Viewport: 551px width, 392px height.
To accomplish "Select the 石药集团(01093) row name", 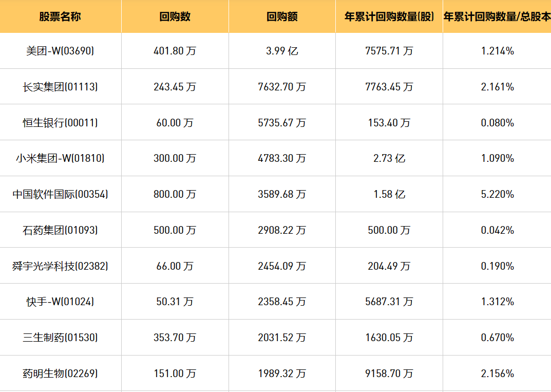I will click(60, 230).
